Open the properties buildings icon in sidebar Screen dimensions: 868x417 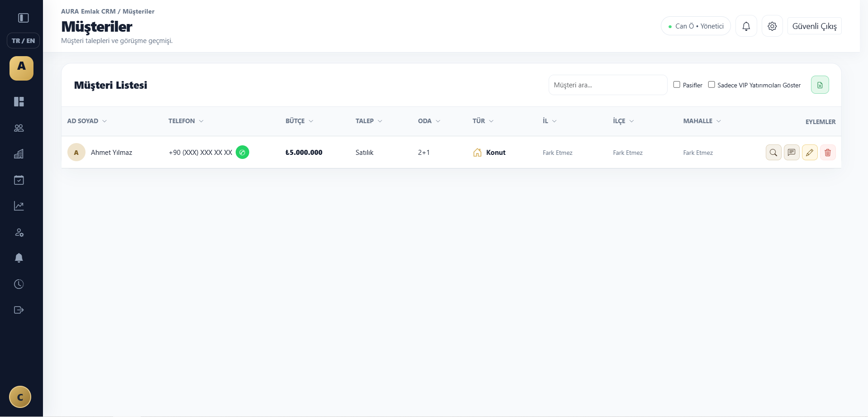tap(19, 154)
